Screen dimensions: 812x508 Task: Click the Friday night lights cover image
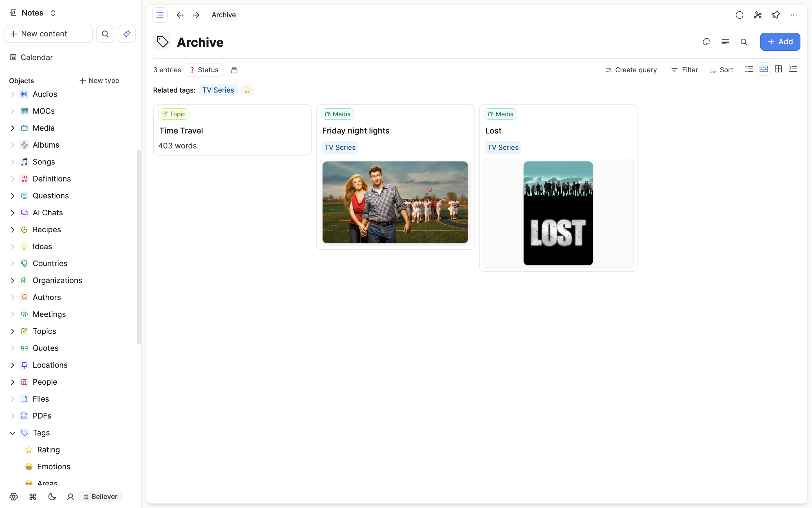point(395,202)
